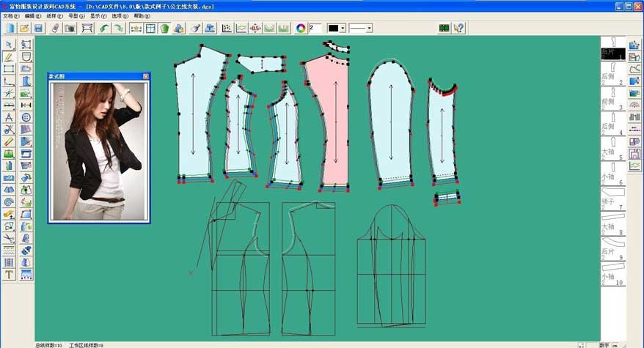Click the new document icon in toolbar
This screenshot has width=644, height=348.
(10, 28)
